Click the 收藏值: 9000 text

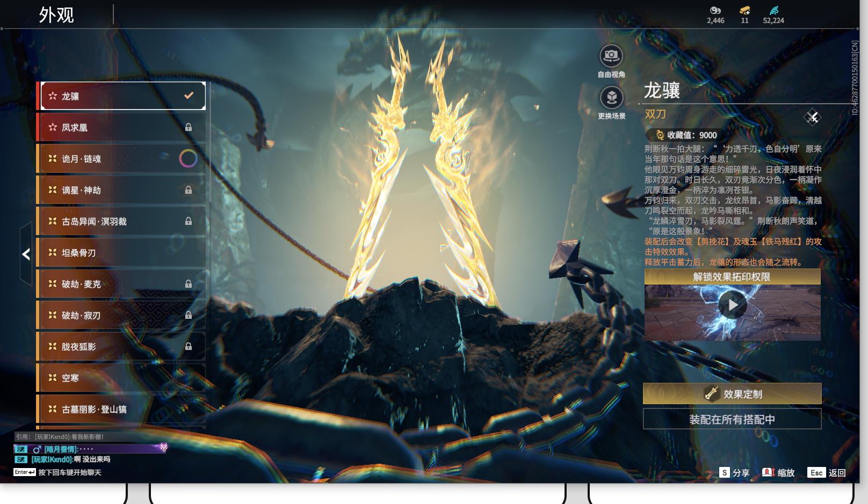coord(692,135)
